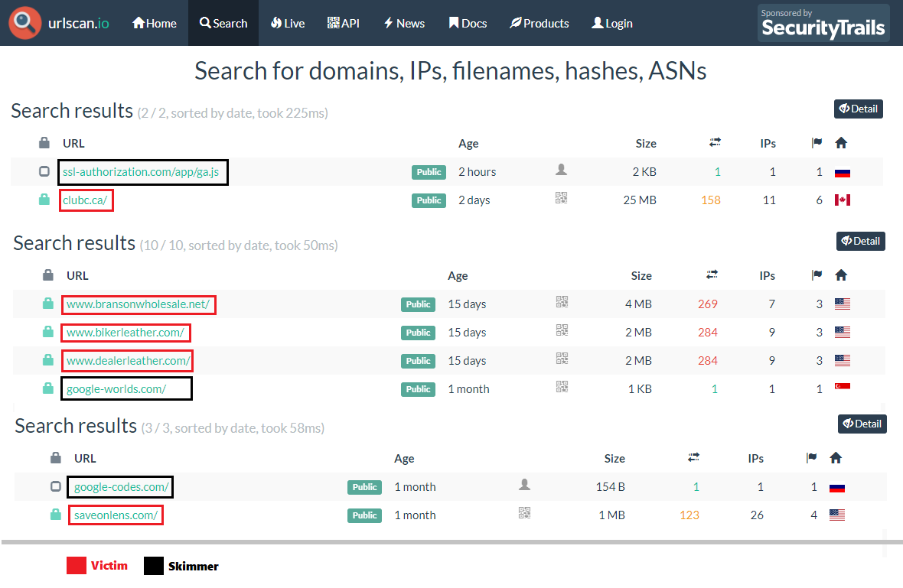
Task: Click the urlscan.io magnifier logo
Action: (x=24, y=22)
